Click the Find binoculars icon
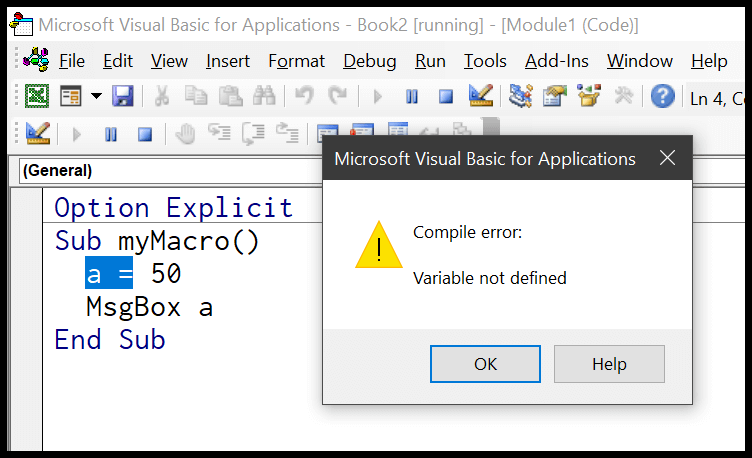This screenshot has width=752, height=458. 264,97
